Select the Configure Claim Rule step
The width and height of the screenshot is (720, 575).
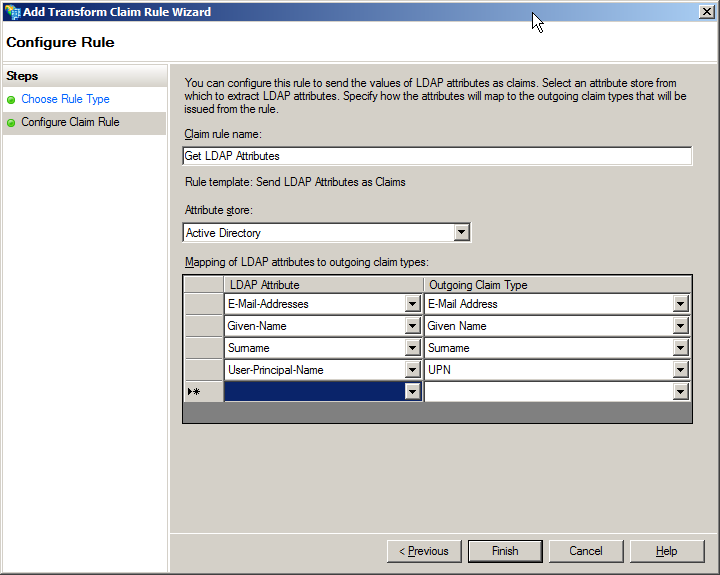[x=70, y=122]
